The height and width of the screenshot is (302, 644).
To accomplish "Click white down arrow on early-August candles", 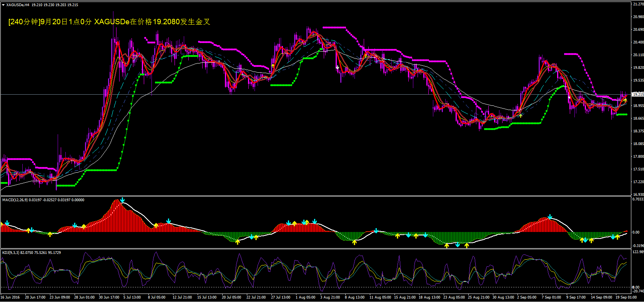I will click(338, 68).
